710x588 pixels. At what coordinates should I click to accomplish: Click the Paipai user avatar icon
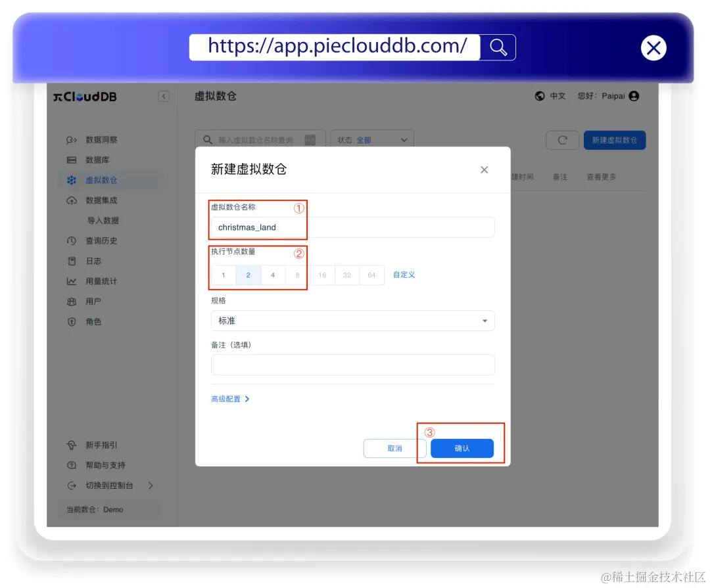pyautogui.click(x=634, y=96)
